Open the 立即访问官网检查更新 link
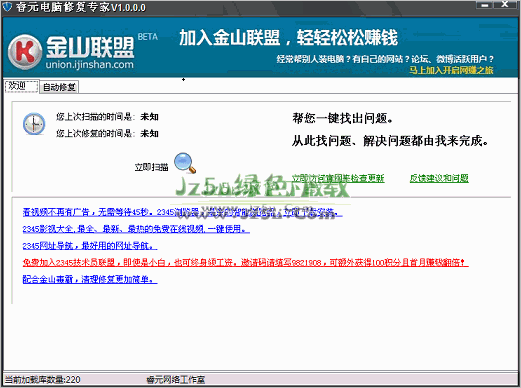This screenshot has width=521, height=388. [338, 178]
